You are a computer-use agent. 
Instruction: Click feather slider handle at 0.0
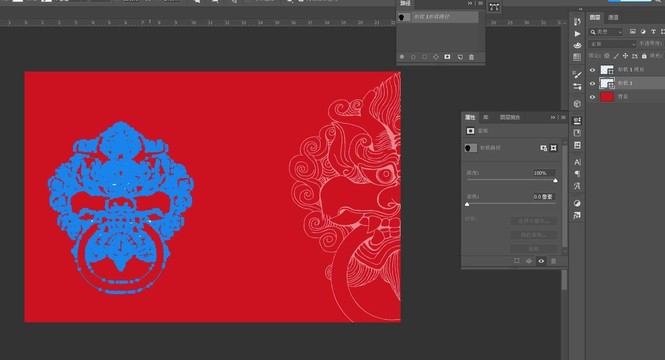[x=467, y=204]
